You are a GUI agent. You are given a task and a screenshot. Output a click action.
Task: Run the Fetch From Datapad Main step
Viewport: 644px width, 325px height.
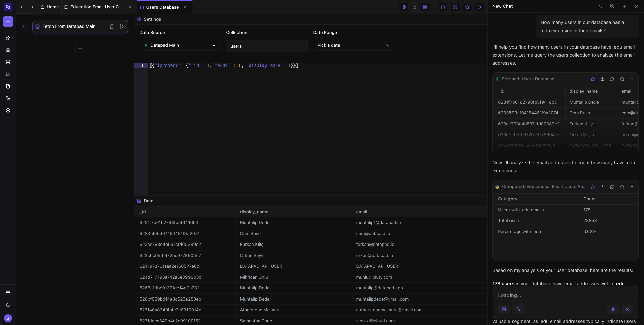coord(122,26)
